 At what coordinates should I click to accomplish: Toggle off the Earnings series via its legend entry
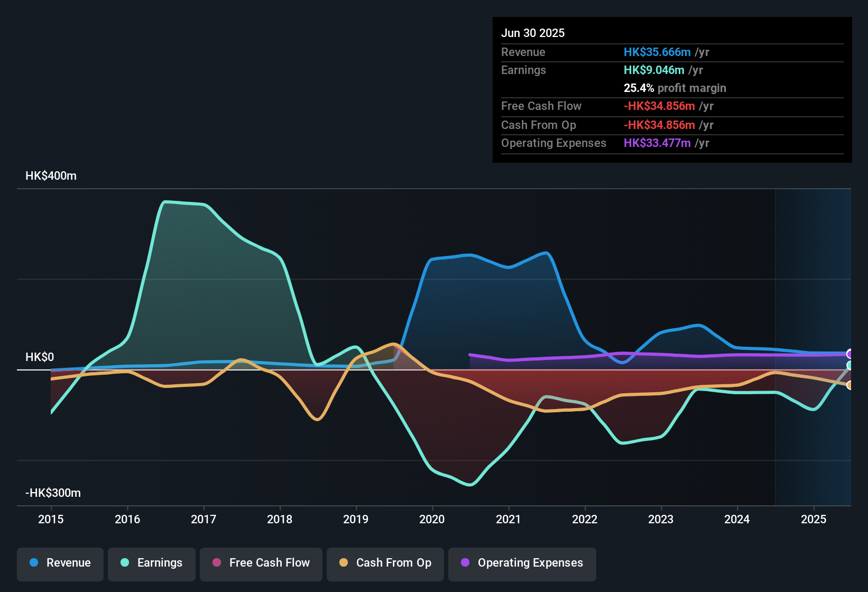pyautogui.click(x=152, y=563)
